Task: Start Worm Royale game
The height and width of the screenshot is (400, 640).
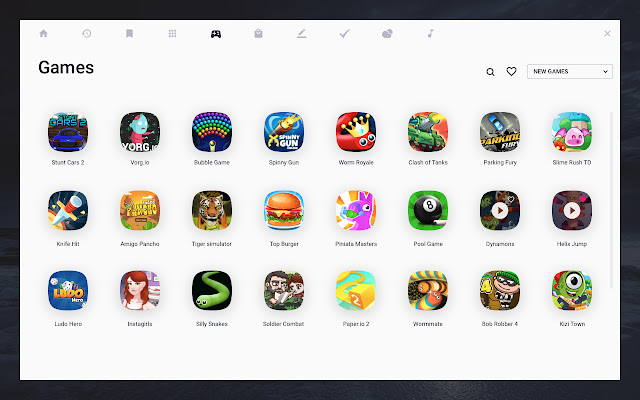Action: tap(356, 132)
